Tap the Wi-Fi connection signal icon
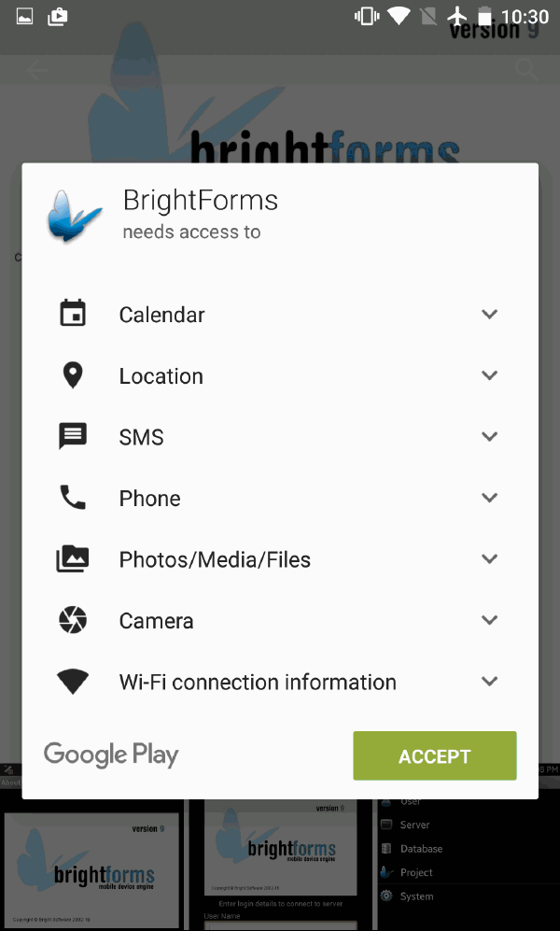The image size is (560, 931). [73, 682]
